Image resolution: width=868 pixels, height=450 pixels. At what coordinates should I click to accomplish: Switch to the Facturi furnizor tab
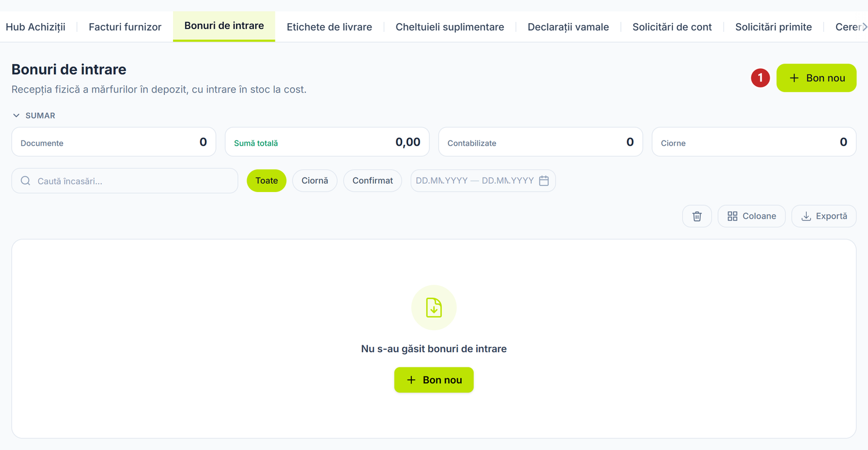point(125,27)
